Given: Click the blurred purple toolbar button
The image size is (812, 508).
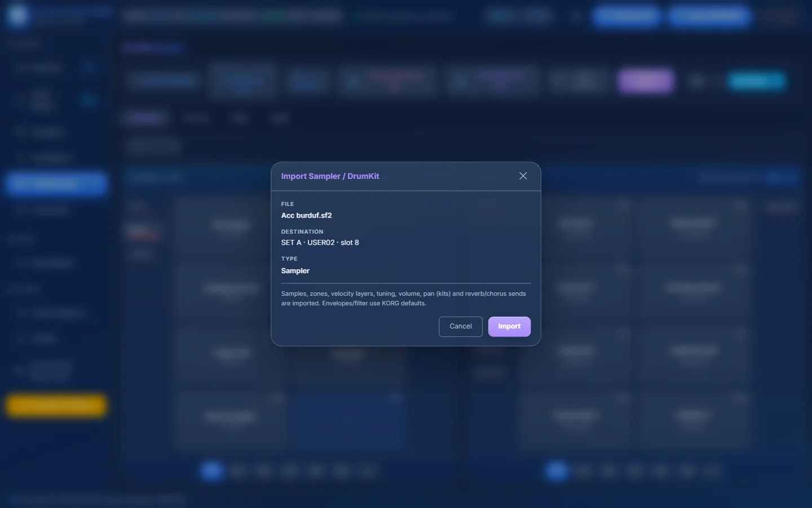Looking at the screenshot, I should pos(646,81).
